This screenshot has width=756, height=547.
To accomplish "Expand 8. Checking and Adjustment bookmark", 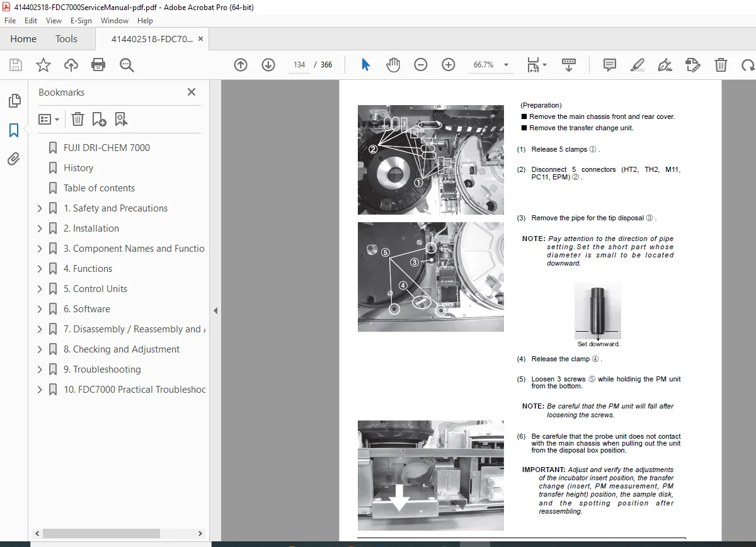I will click(40, 349).
